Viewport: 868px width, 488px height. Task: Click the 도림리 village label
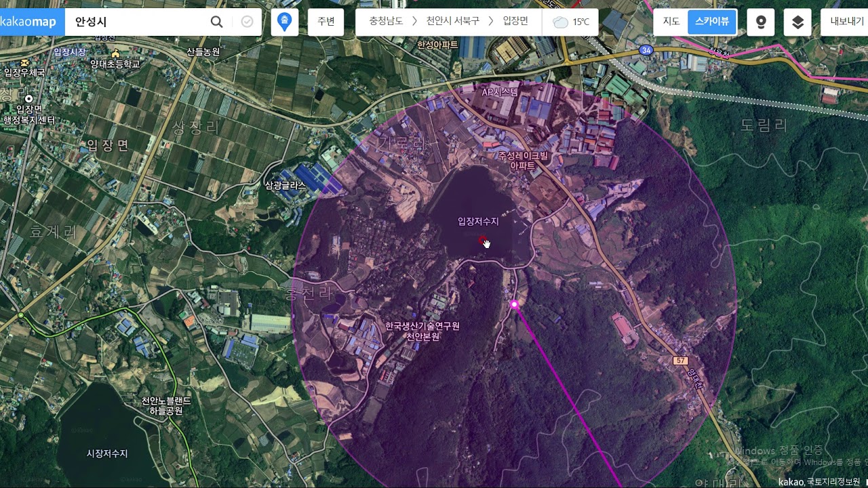click(x=764, y=125)
